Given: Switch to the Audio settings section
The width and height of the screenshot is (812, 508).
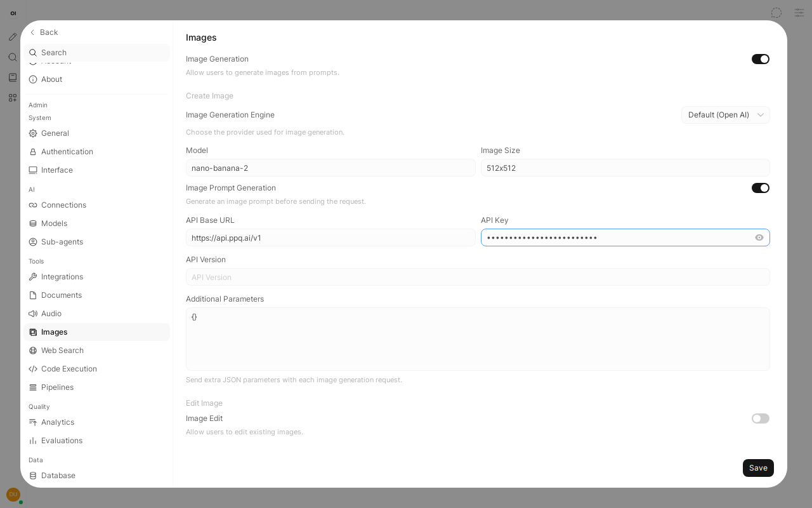Looking at the screenshot, I should (x=96, y=314).
